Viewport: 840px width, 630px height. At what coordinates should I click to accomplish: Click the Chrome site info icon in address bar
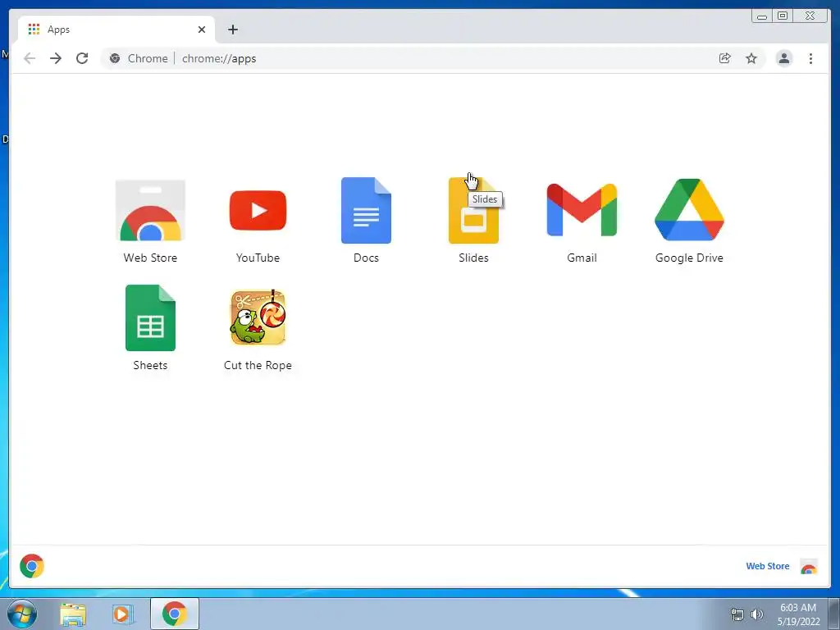coord(115,58)
